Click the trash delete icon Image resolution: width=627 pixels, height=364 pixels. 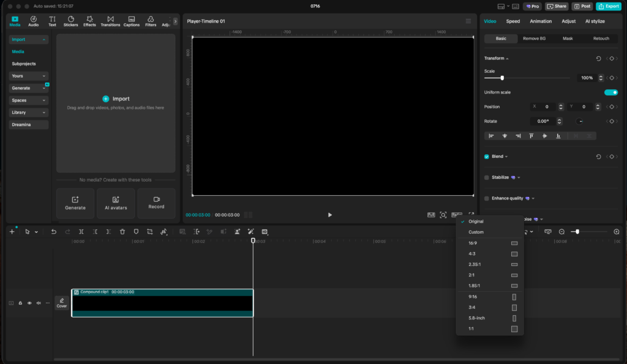point(122,232)
